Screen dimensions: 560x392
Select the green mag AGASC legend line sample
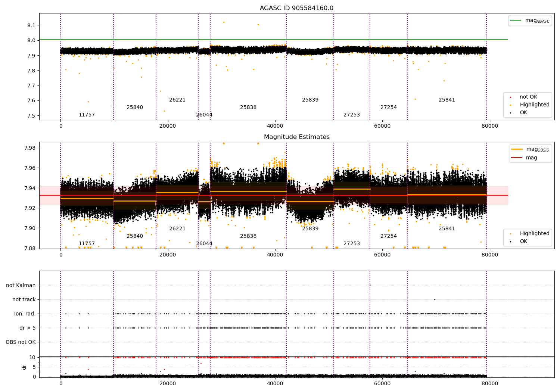pyautogui.click(x=516, y=20)
